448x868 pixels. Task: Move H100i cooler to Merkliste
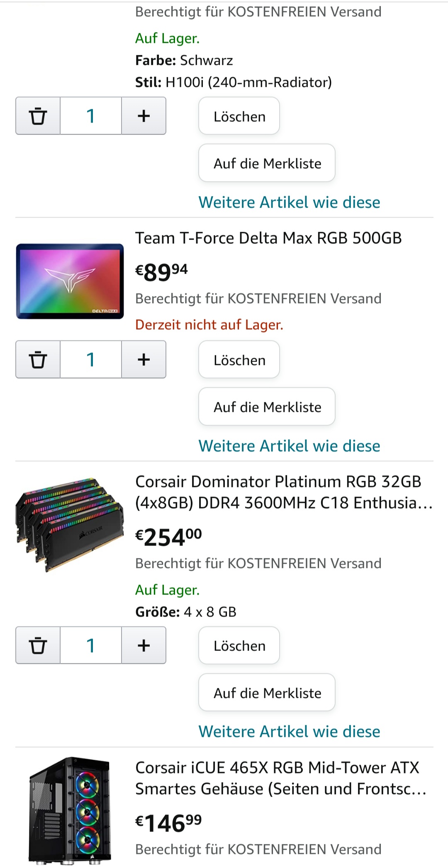pos(267,163)
